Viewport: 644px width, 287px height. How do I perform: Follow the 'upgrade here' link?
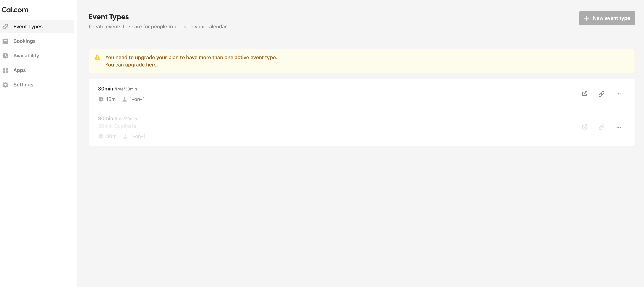point(140,65)
